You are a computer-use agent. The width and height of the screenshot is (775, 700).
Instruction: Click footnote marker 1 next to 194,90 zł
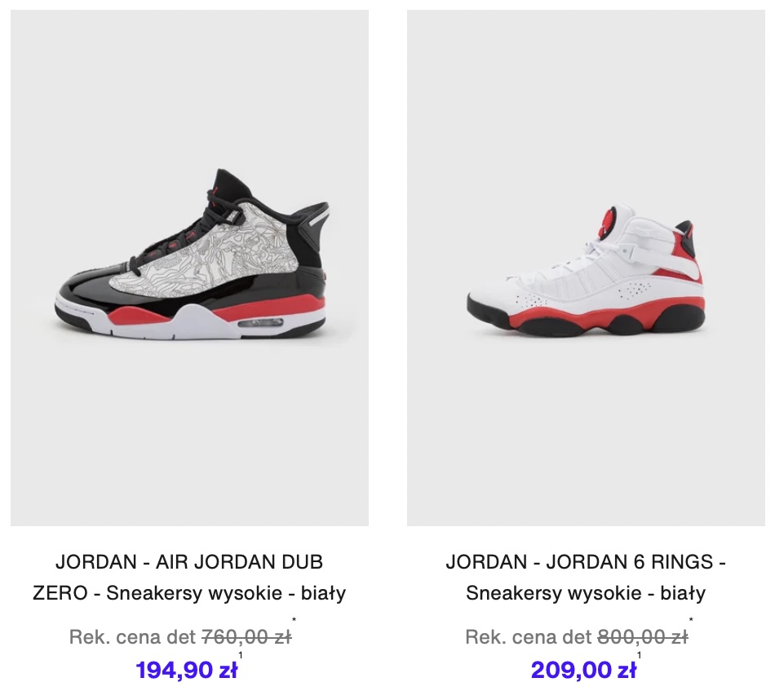point(241,655)
